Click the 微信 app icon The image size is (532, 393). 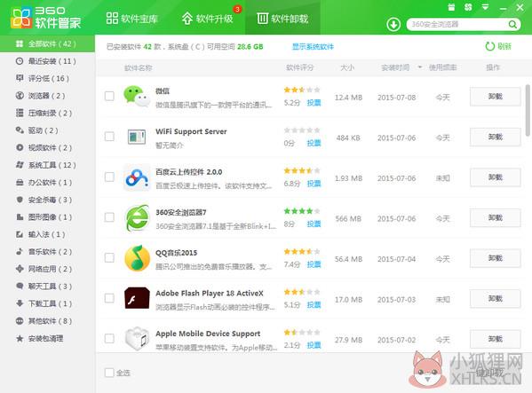click(137, 96)
